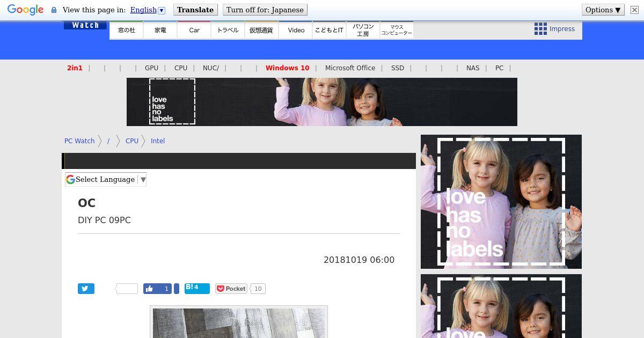Screen dimensions: 644x338
Task: Click the NAS topic link
Action: coord(473,68)
